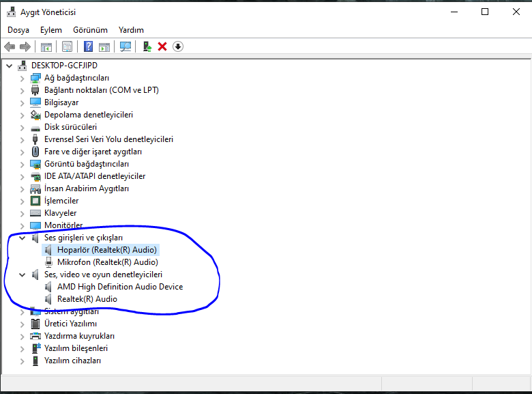Select the Monitörler category label
This screenshot has height=394, width=532.
(x=63, y=225)
